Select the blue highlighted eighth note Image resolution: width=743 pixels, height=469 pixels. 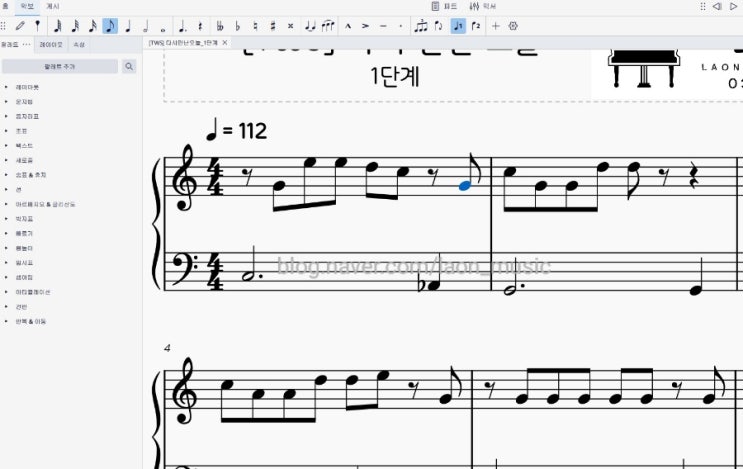click(465, 186)
